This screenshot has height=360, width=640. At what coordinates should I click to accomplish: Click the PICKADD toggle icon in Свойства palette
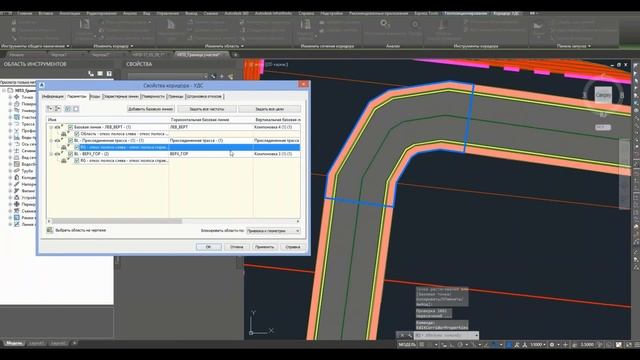coord(213,76)
